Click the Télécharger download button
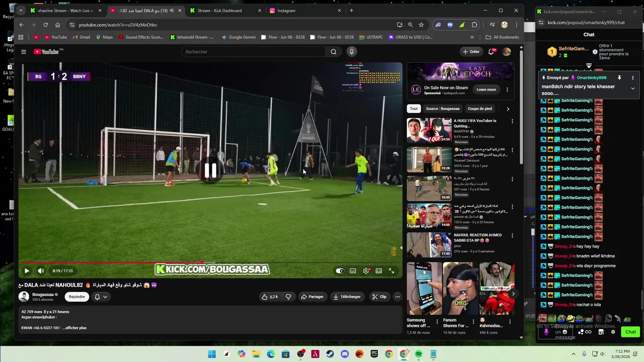This screenshot has width=644, height=362. pyautogui.click(x=347, y=297)
